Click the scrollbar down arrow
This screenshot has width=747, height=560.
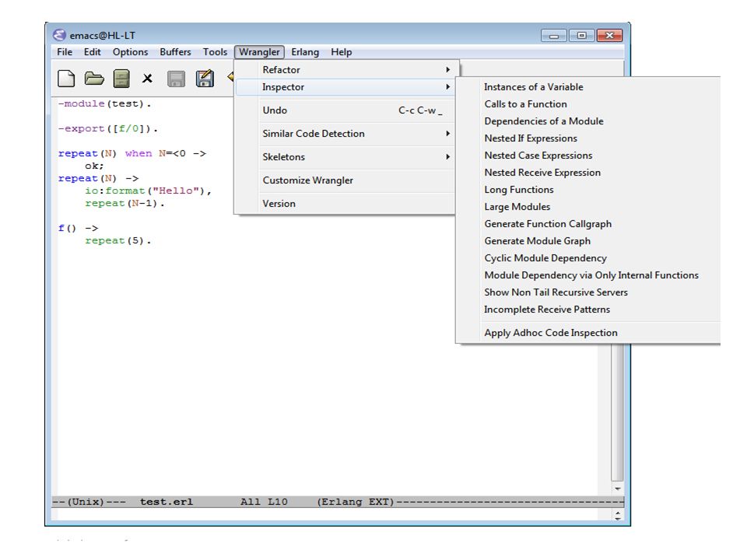tap(617, 488)
